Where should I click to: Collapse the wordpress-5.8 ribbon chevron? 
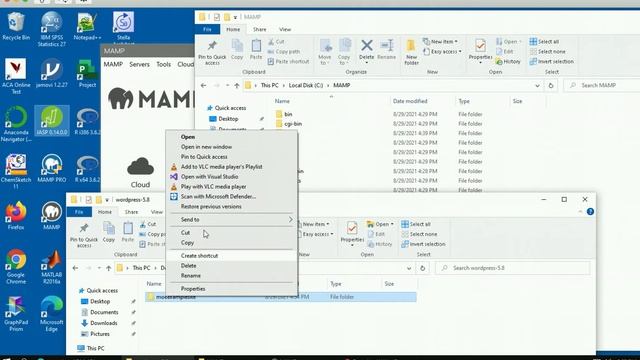click(580, 211)
